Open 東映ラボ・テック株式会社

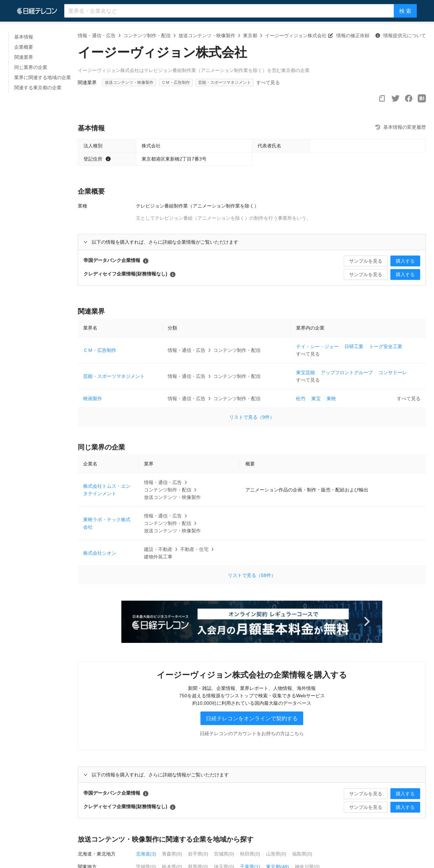point(107,523)
